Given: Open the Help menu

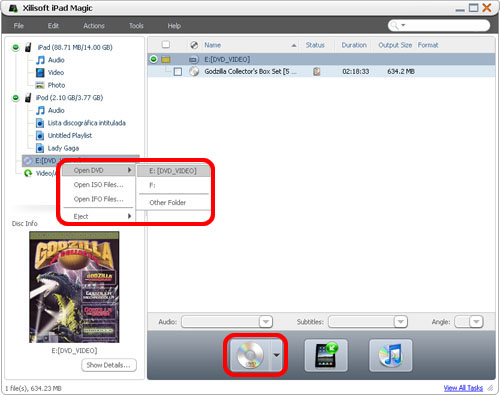Looking at the screenshot, I should click(x=174, y=26).
